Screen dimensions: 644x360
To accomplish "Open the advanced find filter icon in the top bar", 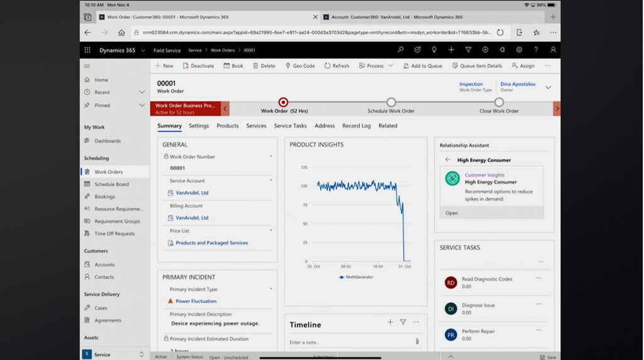I will click(x=468, y=50).
